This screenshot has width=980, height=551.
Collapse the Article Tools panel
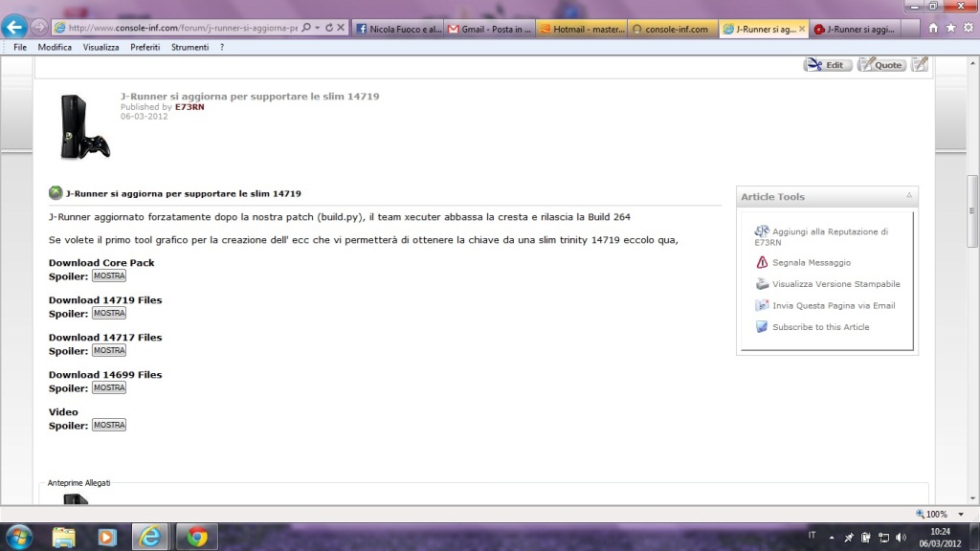pyautogui.click(x=907, y=196)
